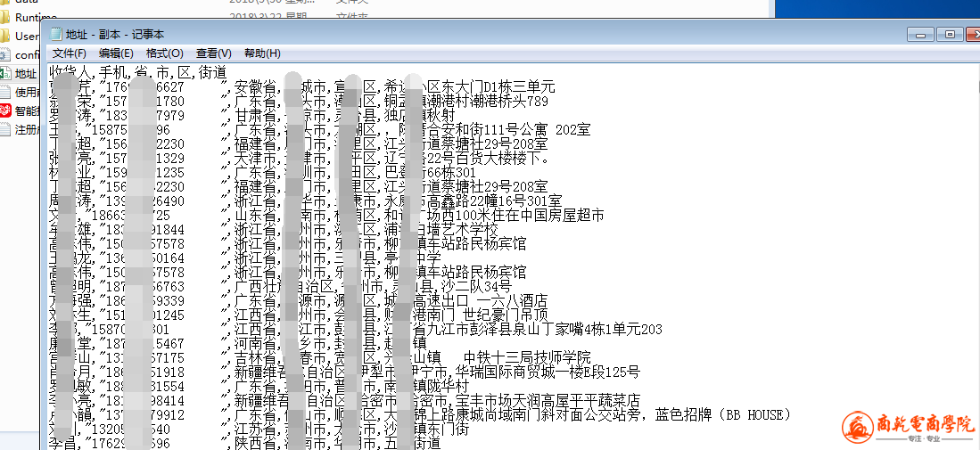The width and height of the screenshot is (980, 450).
Task: Open the 文件(F) menu
Action: click(70, 53)
